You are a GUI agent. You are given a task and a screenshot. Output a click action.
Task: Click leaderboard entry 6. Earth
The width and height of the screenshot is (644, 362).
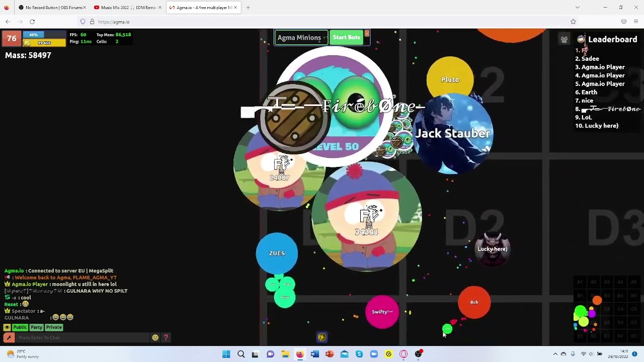(586, 93)
